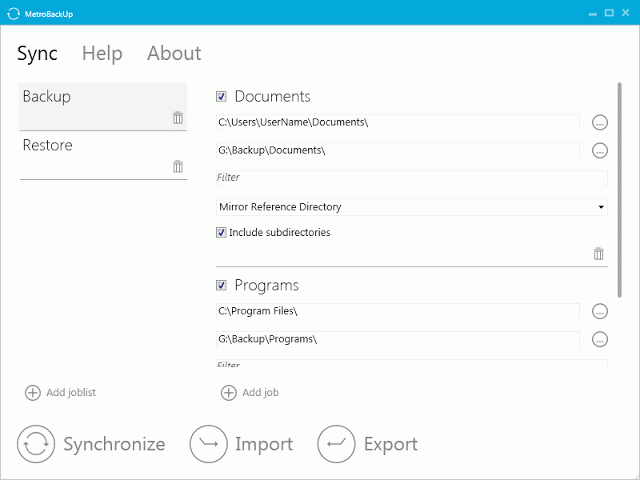
Task: Click the Import arrow icon
Action: (209, 444)
